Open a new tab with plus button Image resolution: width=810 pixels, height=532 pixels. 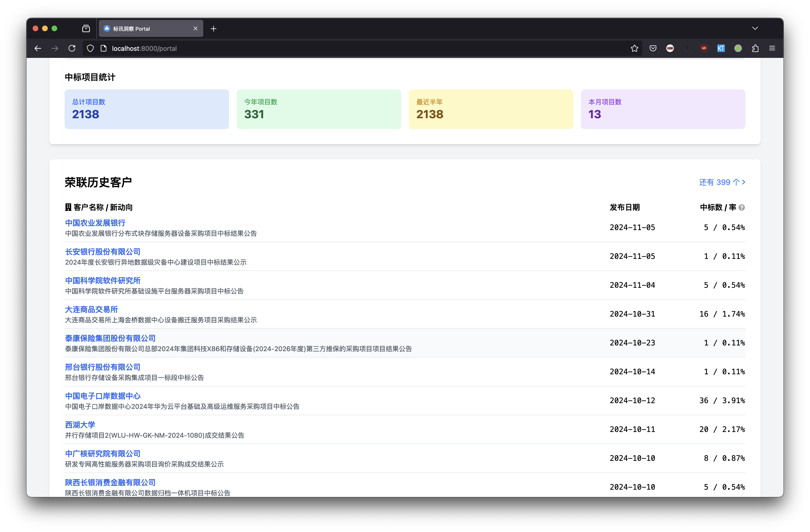213,29
